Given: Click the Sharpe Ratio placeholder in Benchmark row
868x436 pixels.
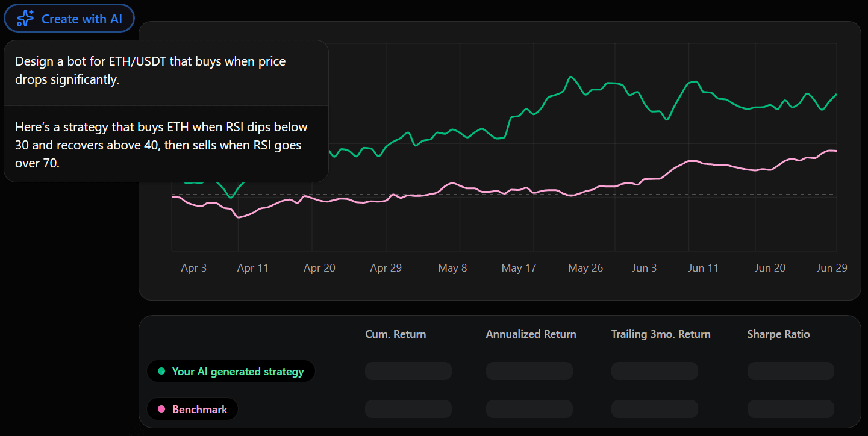Looking at the screenshot, I should (790, 409).
